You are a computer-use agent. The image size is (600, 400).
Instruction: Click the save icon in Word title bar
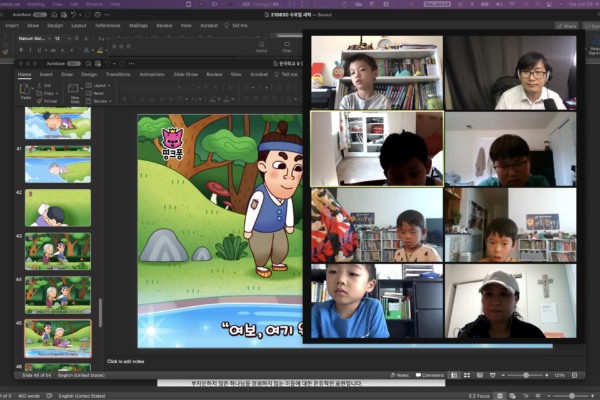tap(64, 15)
